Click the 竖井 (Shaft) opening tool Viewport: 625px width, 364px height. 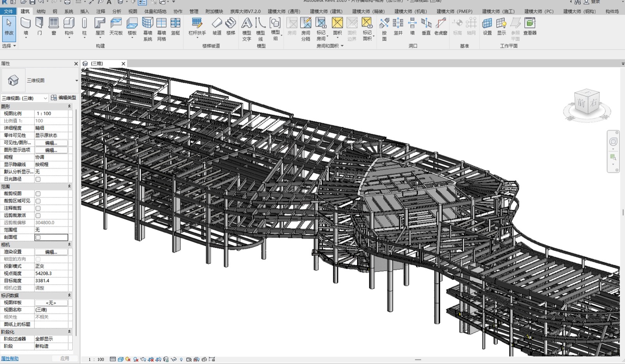click(x=398, y=27)
